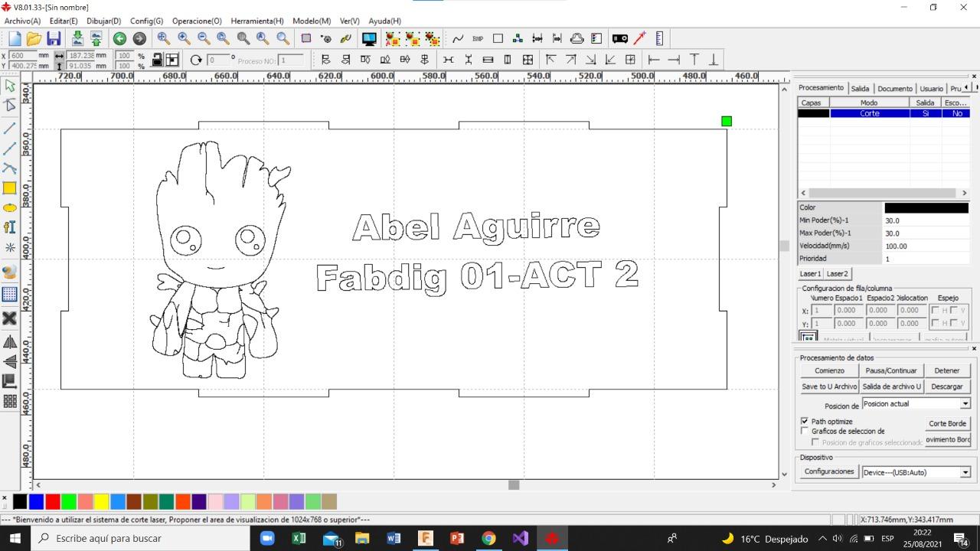Click the layer list right scroll arrow
The width and height of the screenshot is (980, 551).
point(964,193)
